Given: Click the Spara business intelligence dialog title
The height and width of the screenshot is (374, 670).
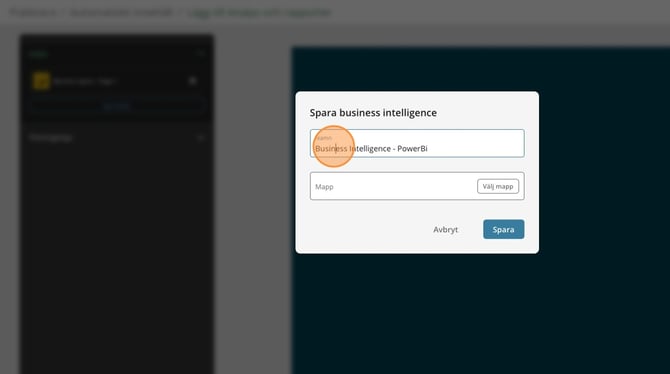Looking at the screenshot, I should tap(373, 113).
